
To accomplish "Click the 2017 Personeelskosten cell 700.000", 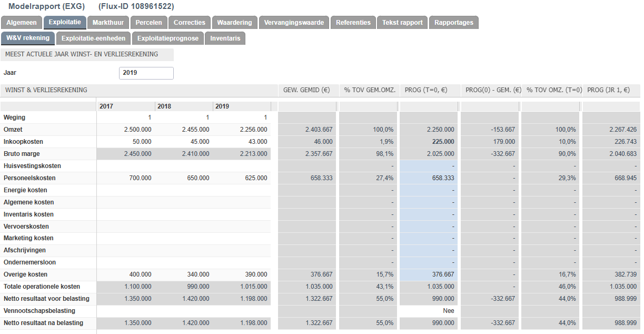I will pos(126,178).
